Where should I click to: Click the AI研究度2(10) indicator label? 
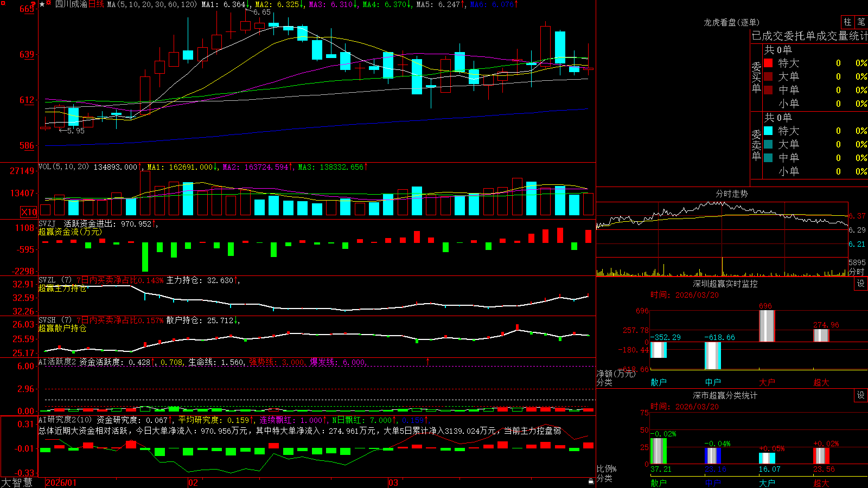(65, 420)
